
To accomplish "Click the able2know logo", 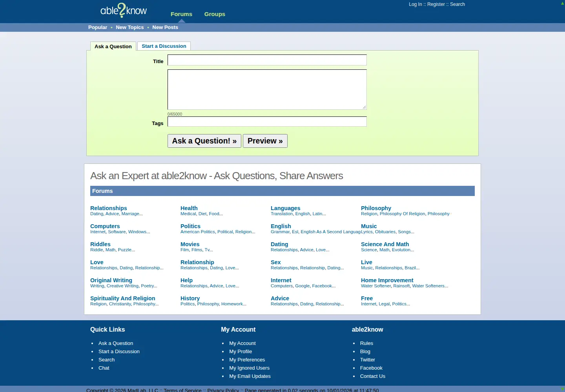I will point(124,11).
